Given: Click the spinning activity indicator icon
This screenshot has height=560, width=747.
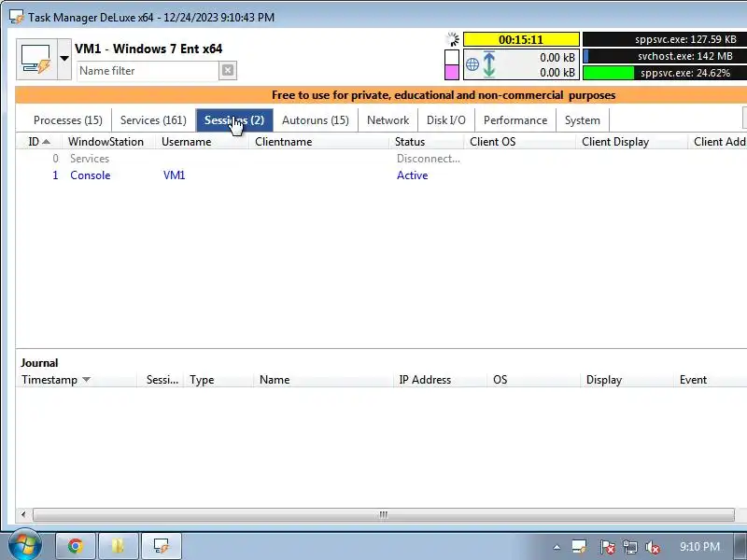Looking at the screenshot, I should pos(452,39).
